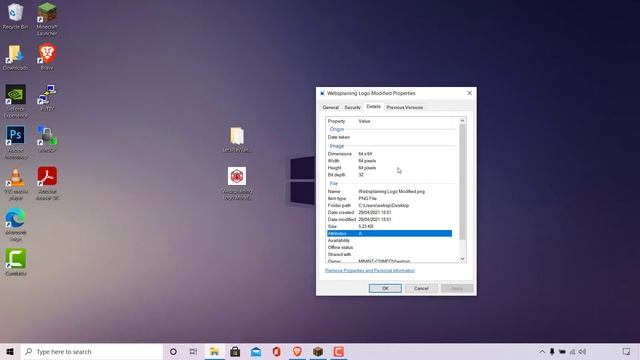
Task: Select the Date taken row
Action: click(x=389, y=137)
